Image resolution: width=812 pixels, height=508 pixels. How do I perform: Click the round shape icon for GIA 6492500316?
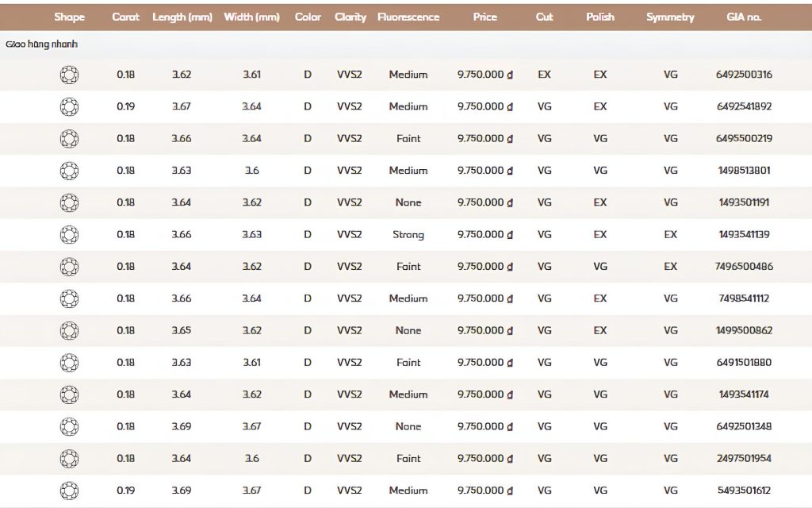click(69, 75)
